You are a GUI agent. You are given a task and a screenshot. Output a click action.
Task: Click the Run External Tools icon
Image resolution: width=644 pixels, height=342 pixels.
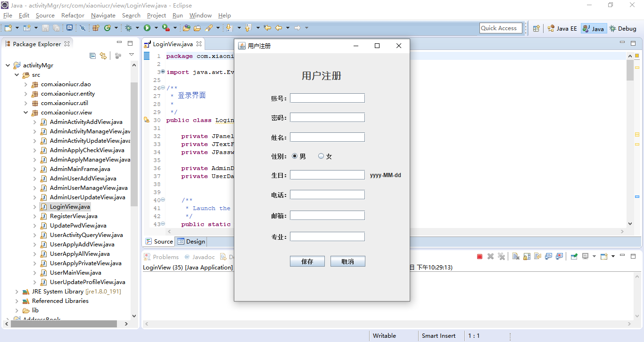click(165, 28)
